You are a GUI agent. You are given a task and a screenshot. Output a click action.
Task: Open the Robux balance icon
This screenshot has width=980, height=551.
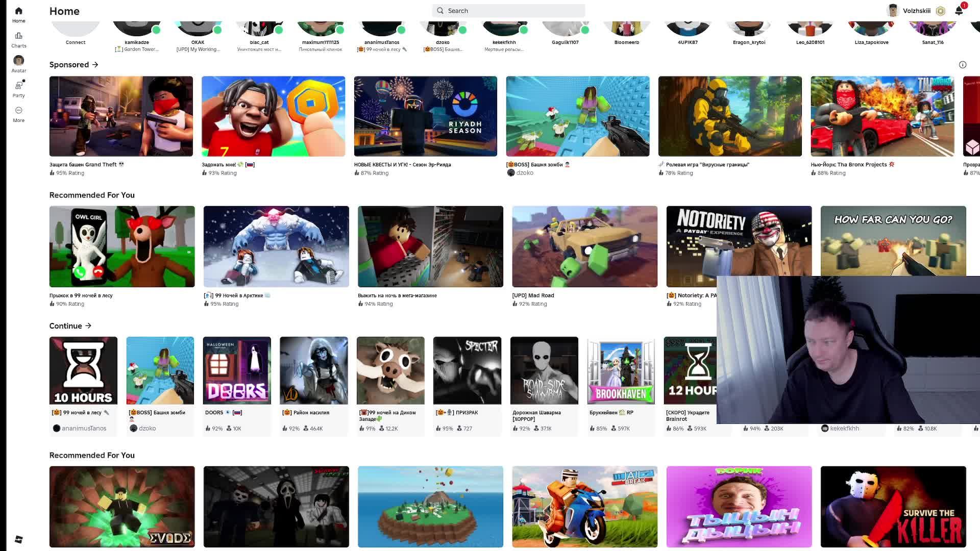click(x=941, y=11)
